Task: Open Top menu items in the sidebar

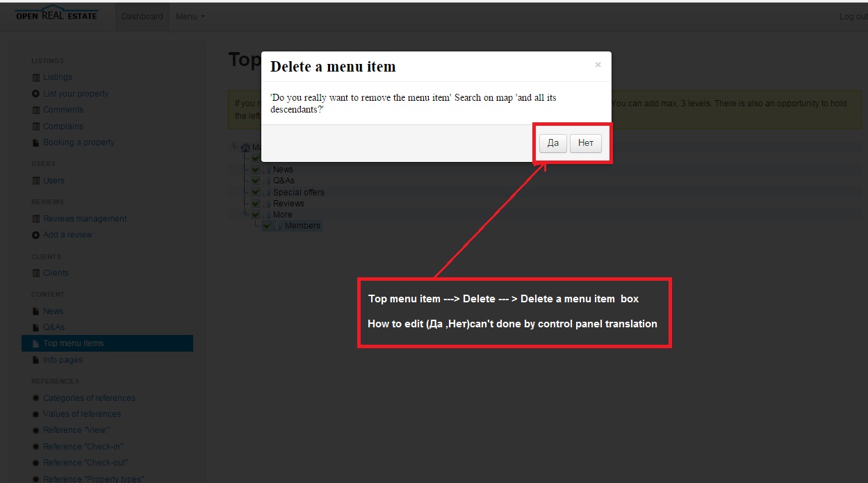Action: (72, 343)
